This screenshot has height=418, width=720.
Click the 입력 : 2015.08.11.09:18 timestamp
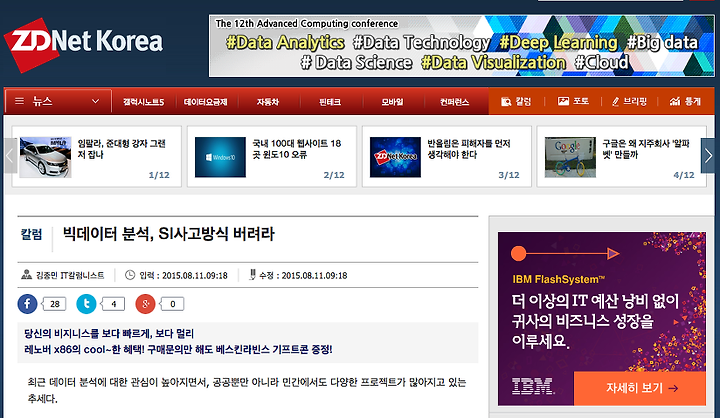(x=183, y=276)
